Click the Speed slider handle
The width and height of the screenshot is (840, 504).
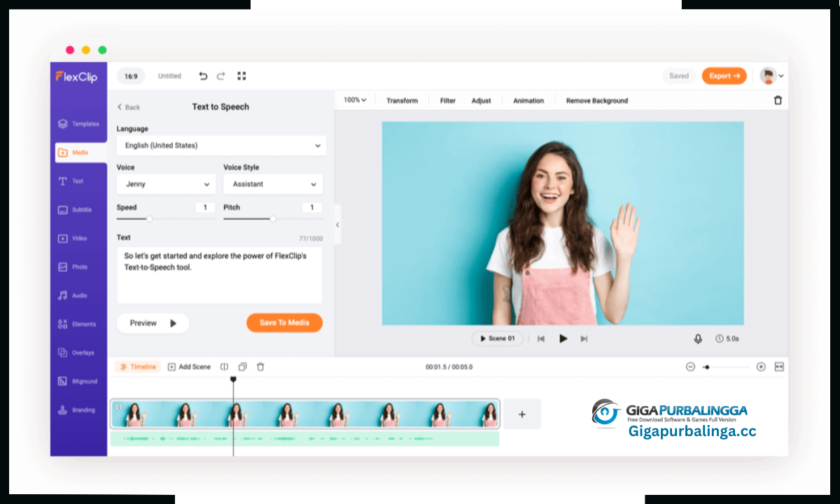click(x=149, y=219)
